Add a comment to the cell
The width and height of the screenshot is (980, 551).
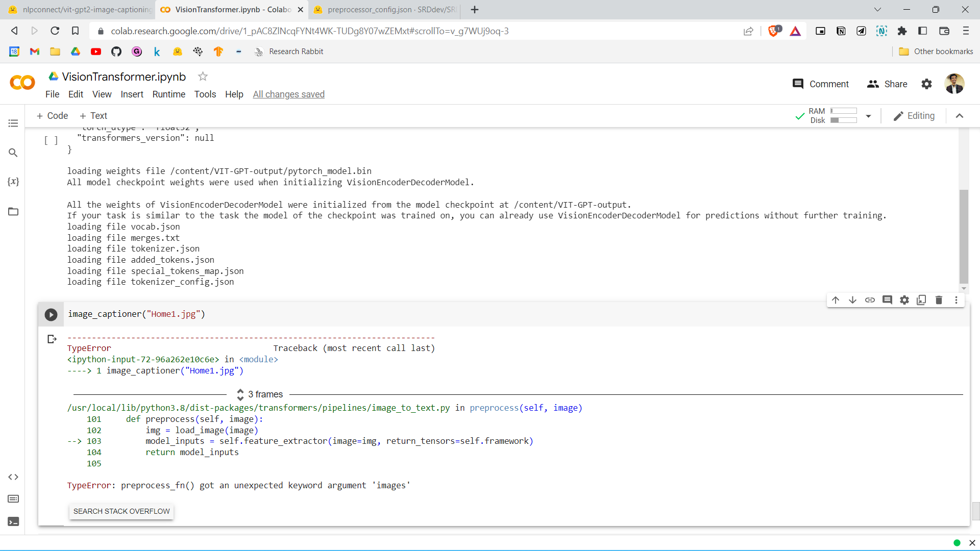coord(887,300)
